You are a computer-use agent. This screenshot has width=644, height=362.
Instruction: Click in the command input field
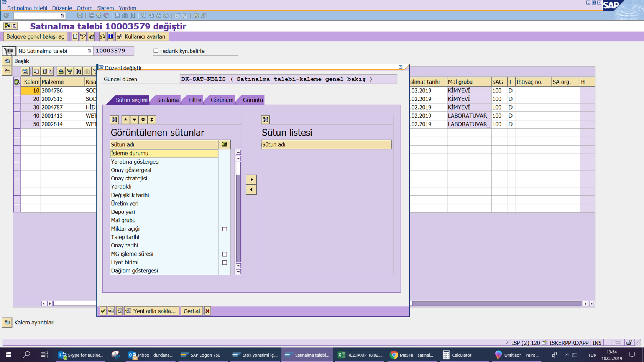[37, 16]
